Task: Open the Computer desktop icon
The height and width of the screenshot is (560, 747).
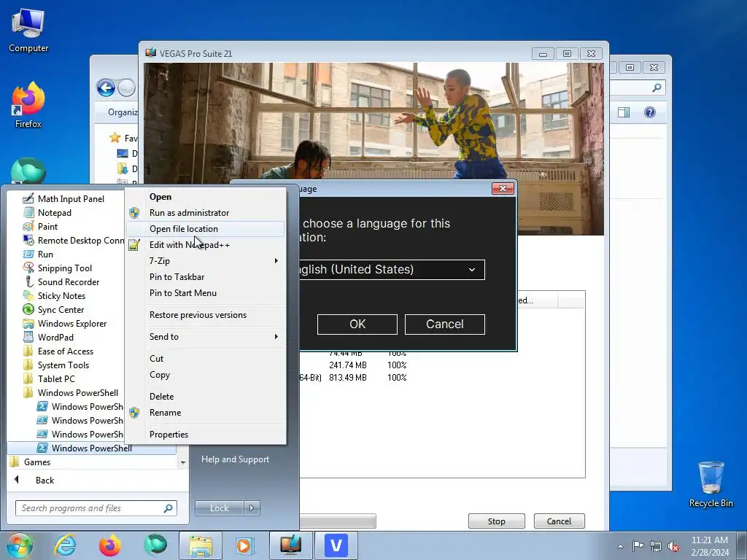Action: pyautogui.click(x=28, y=31)
